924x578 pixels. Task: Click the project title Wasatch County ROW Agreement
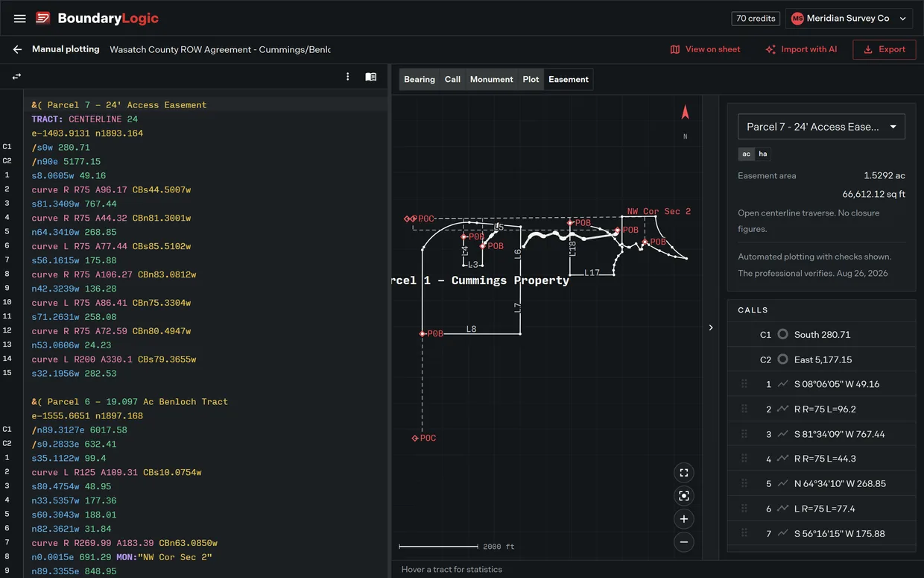pos(220,49)
